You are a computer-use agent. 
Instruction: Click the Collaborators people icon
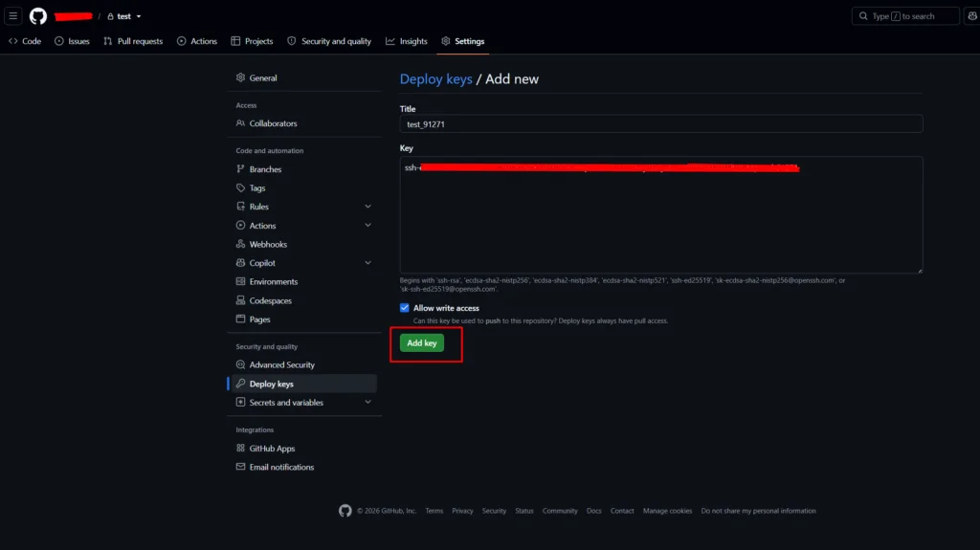click(x=240, y=123)
